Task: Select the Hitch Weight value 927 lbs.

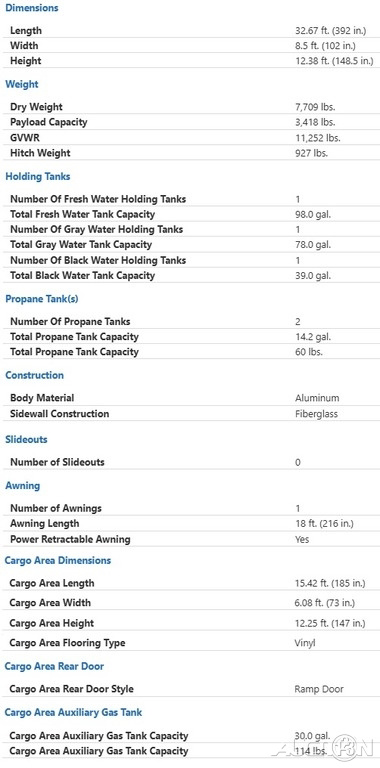Action: pyautogui.click(x=311, y=153)
